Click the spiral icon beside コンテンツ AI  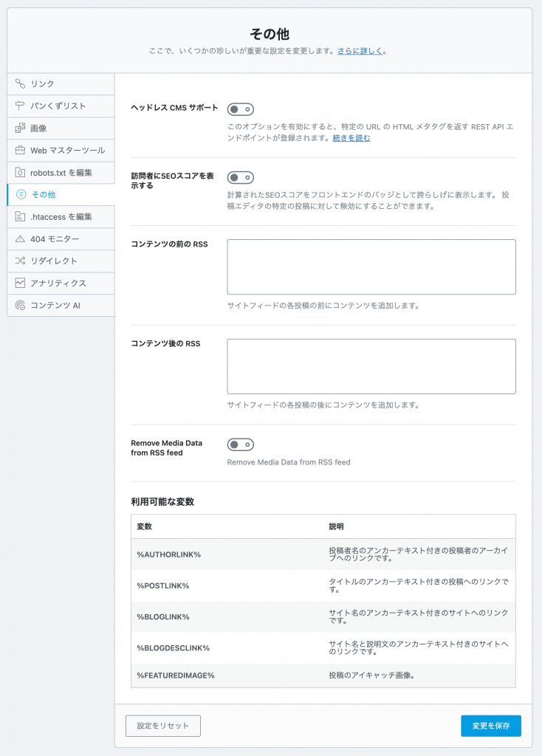pos(20,305)
